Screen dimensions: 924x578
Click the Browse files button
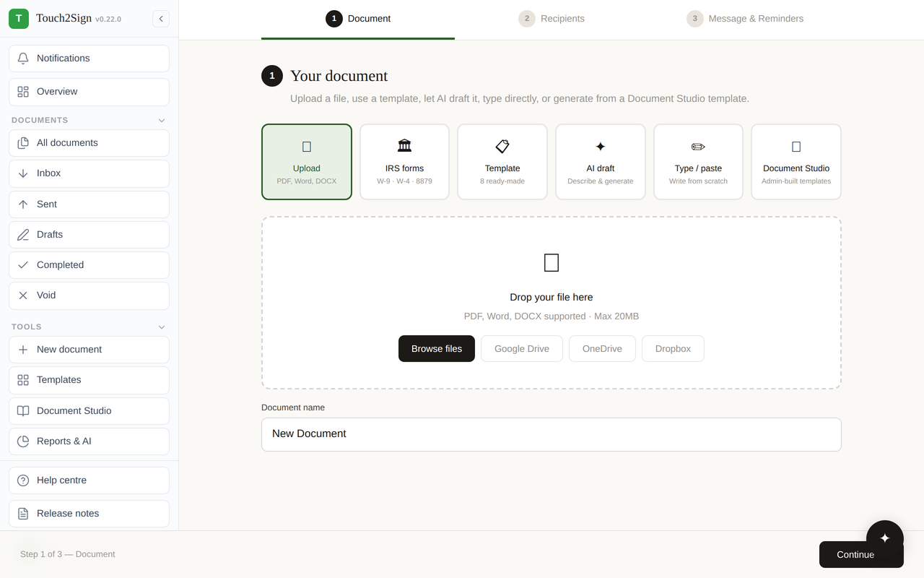tap(437, 348)
